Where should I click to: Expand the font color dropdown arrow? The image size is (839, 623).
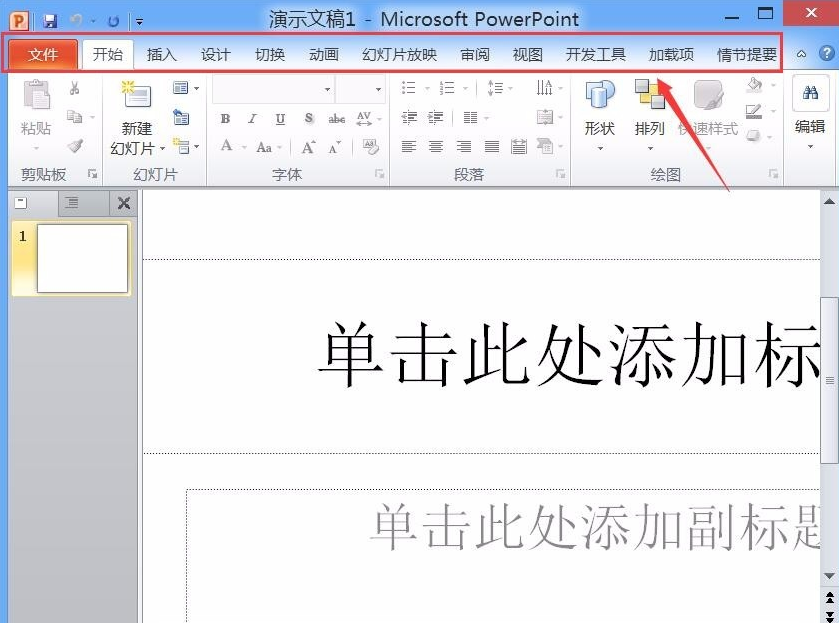point(241,146)
